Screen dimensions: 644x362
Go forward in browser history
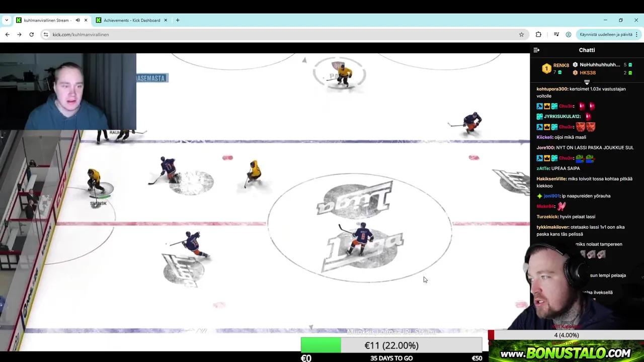click(19, 34)
